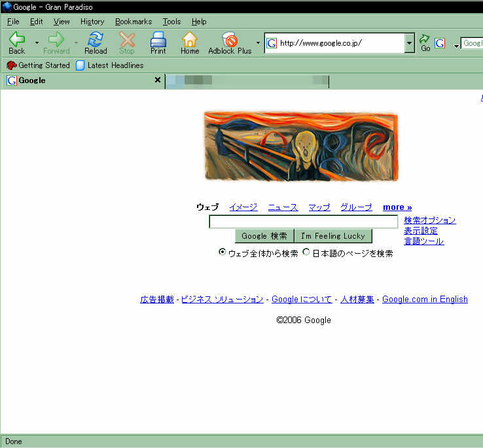Click the ©2006 Google text
The width and height of the screenshot is (483, 448).
(x=304, y=320)
